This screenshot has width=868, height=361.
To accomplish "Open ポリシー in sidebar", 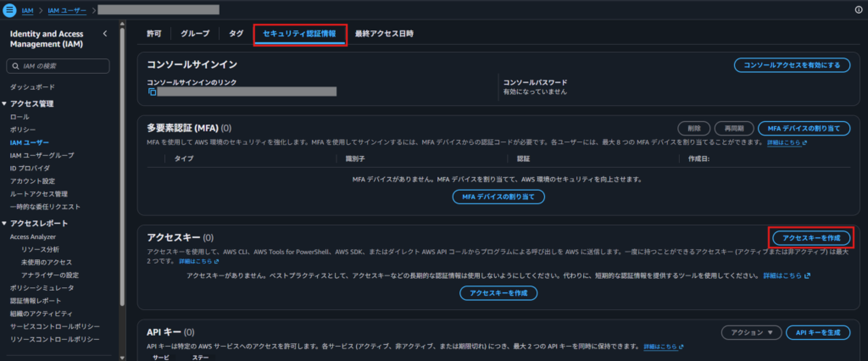I will 23,130.
